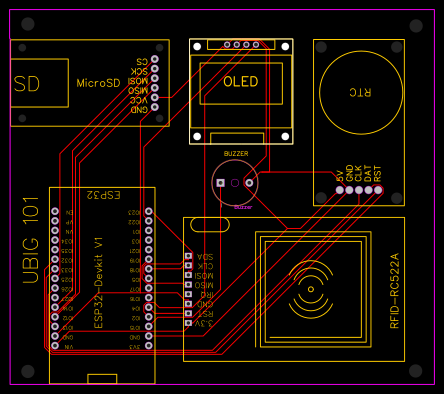Select the MISO pad on RFID module
Viewport: 444px width, 394px height.
tap(189, 285)
